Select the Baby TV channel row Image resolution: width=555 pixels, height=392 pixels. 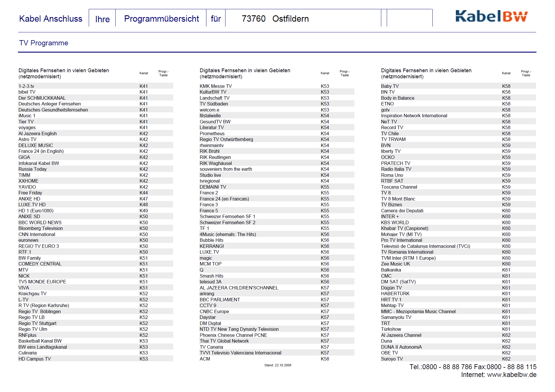point(390,86)
